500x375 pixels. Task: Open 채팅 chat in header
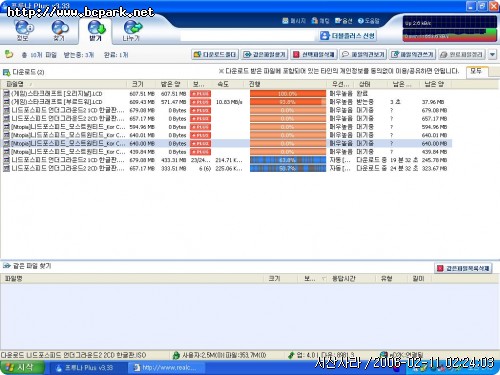click(x=320, y=21)
